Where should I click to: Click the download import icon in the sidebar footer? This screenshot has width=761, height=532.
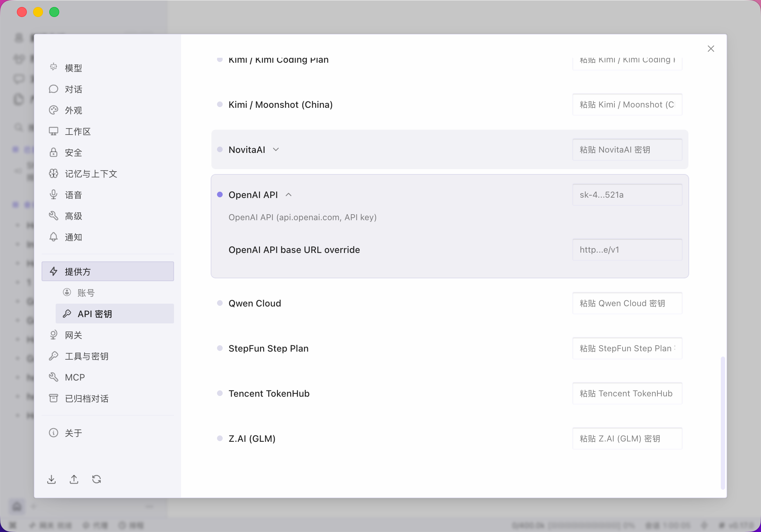pos(51,479)
